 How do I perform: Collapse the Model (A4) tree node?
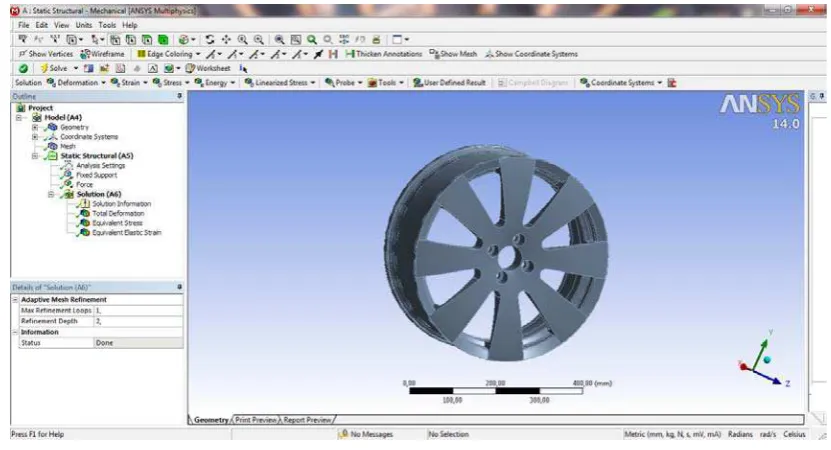click(19, 118)
